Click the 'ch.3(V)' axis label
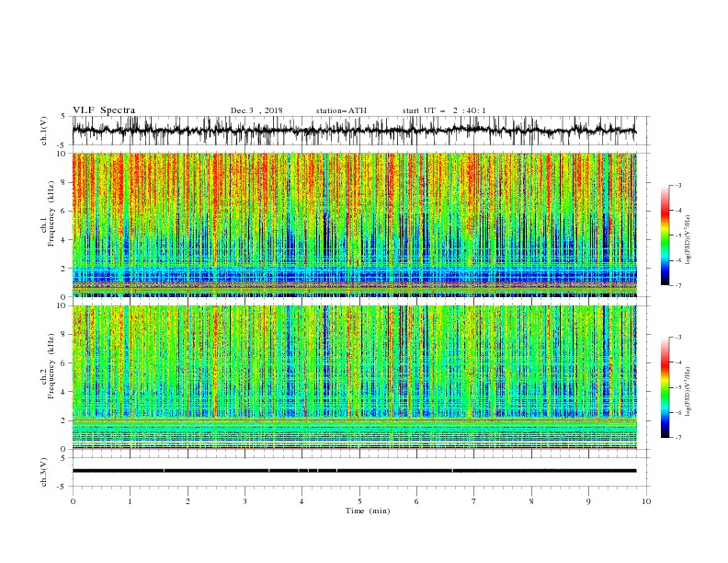Image resolution: width=728 pixels, height=563 pixels. [44, 472]
